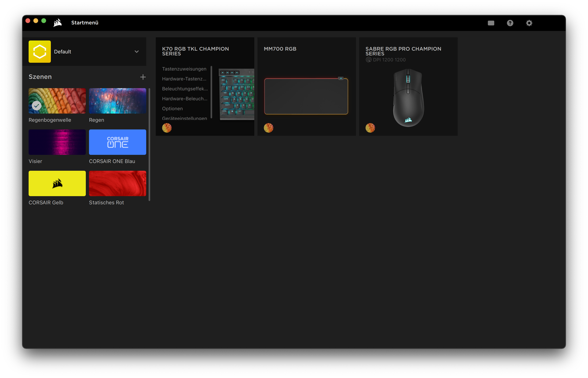This screenshot has width=588, height=378.
Task: Open Hardware-Beleuch... menu entry
Action: [x=185, y=99]
